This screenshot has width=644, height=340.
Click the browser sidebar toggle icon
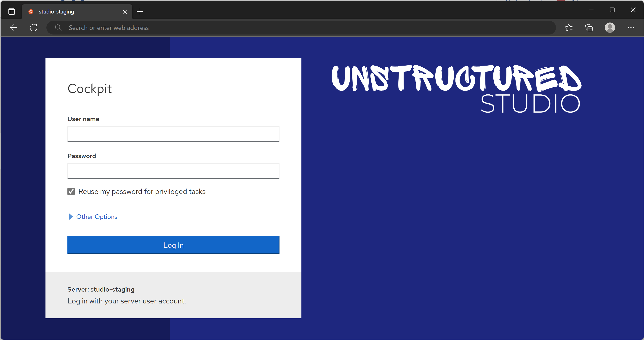pos(11,11)
